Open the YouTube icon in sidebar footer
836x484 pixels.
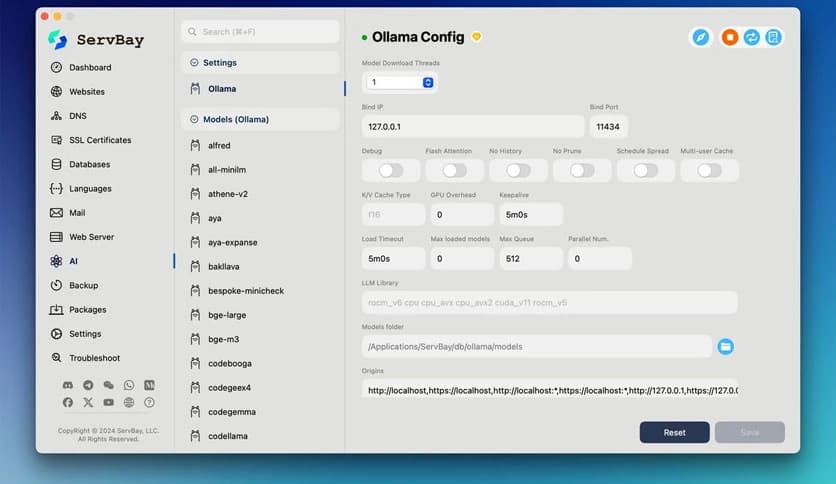108,402
